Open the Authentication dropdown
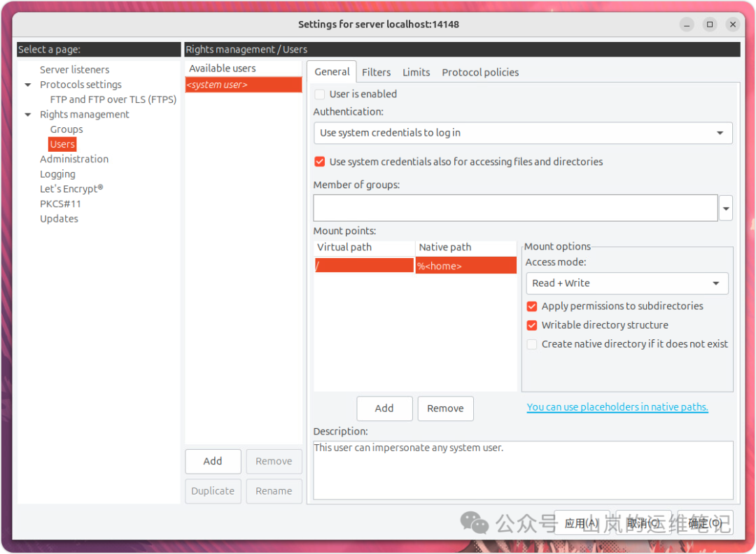Screen dimensions: 756x554 (x=721, y=133)
